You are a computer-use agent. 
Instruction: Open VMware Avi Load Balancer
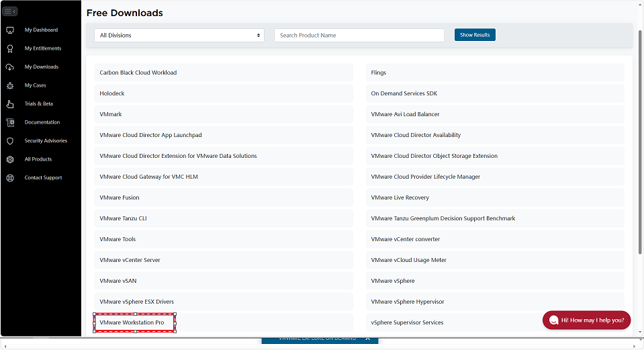(x=495, y=114)
